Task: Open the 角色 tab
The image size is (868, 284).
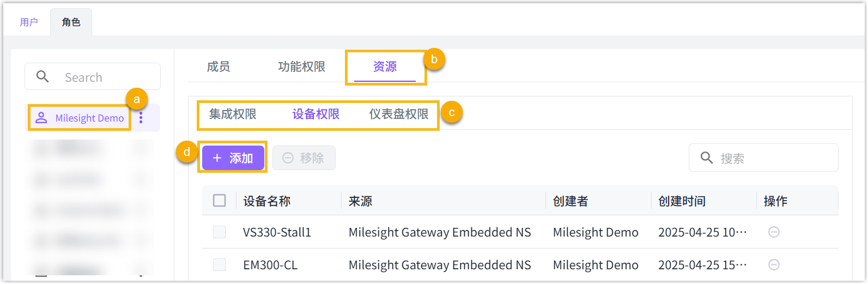Action: tap(71, 22)
